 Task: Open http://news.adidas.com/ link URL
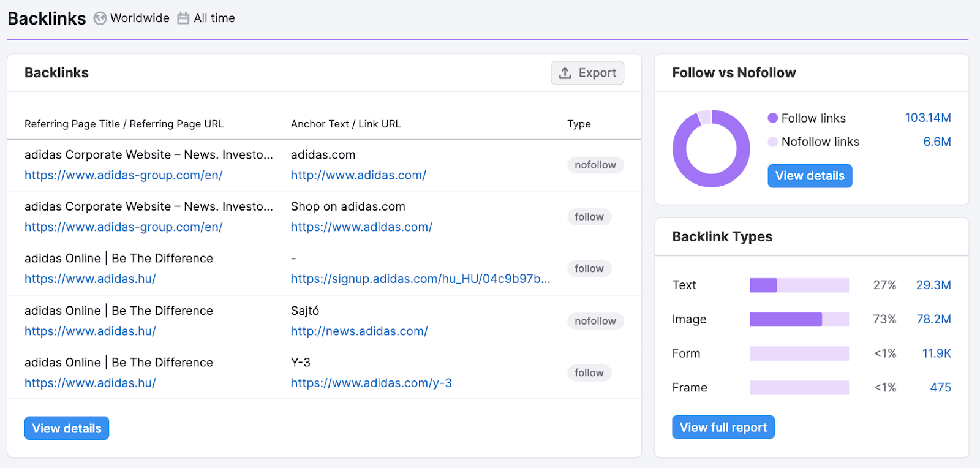[359, 331]
